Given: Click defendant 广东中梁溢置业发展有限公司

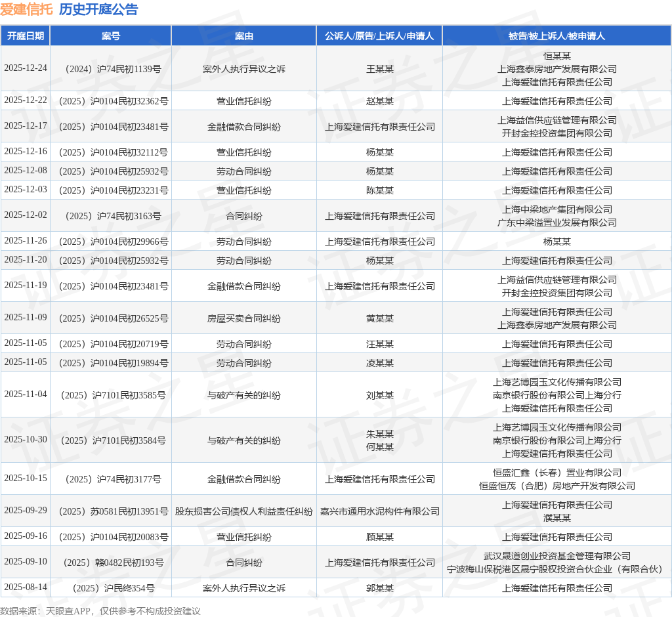Looking at the screenshot, I should tap(557, 223).
